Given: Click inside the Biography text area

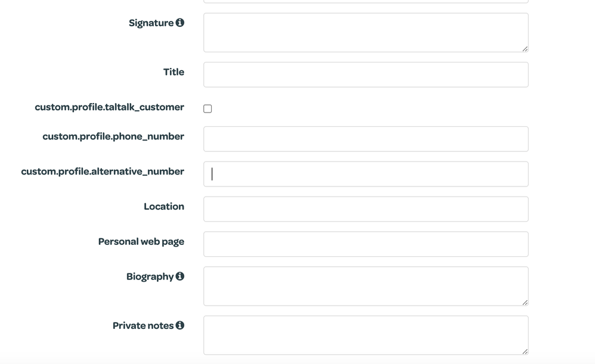Looking at the screenshot, I should (x=365, y=286).
